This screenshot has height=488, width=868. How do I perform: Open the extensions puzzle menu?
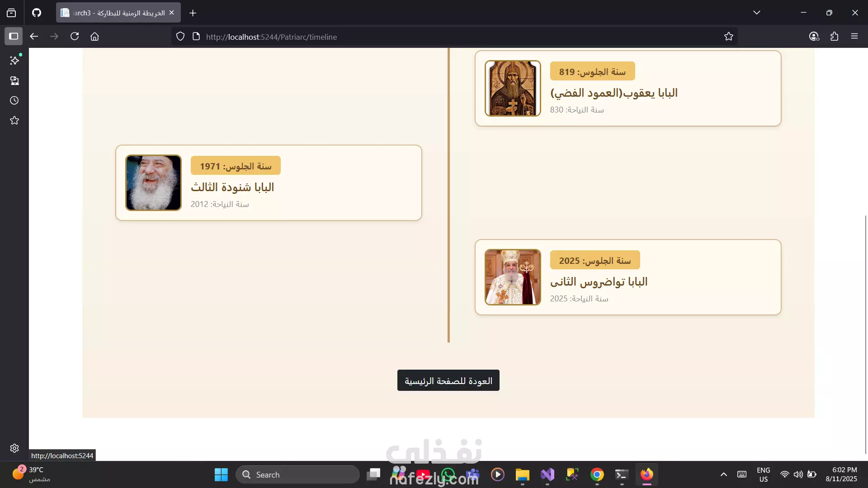pyautogui.click(x=835, y=36)
